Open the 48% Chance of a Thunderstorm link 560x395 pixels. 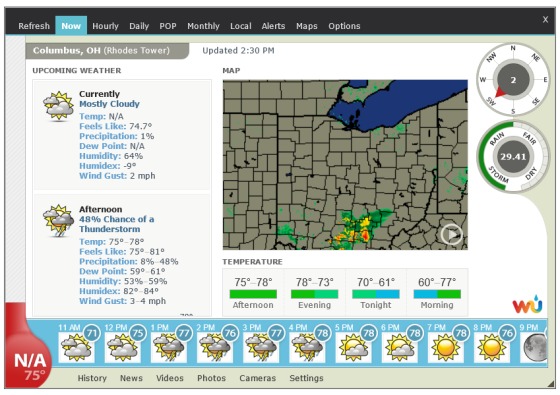pos(116,224)
